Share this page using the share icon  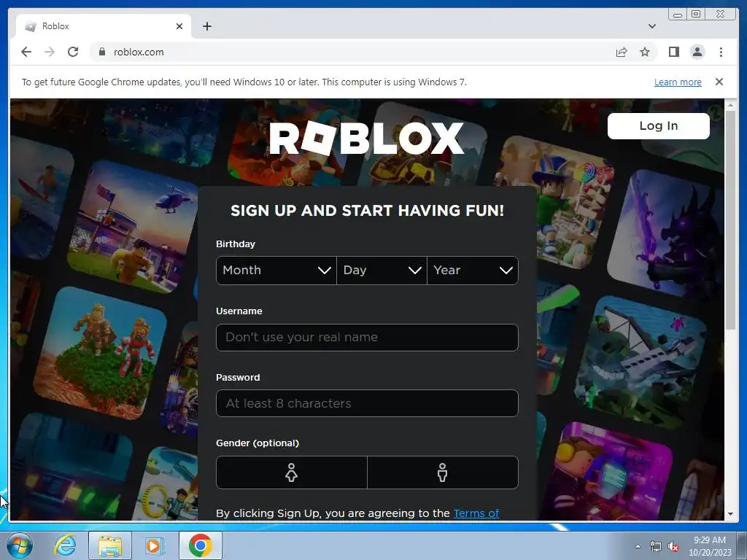(x=622, y=52)
